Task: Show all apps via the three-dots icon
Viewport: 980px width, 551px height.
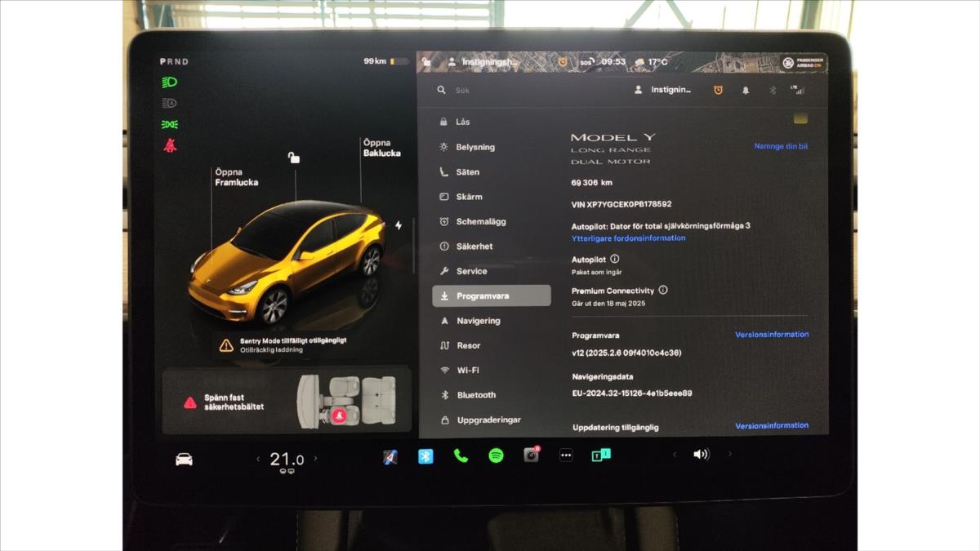Action: click(x=566, y=456)
